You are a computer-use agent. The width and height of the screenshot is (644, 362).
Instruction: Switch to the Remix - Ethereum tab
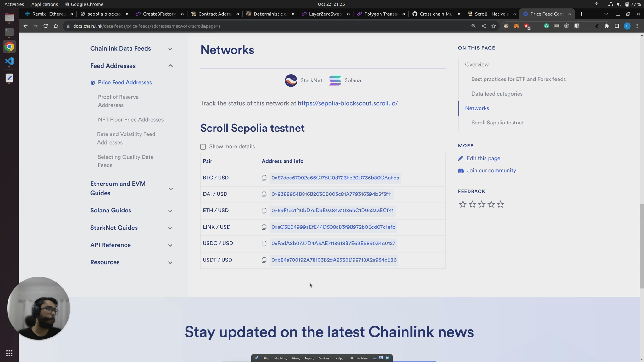click(49, 14)
